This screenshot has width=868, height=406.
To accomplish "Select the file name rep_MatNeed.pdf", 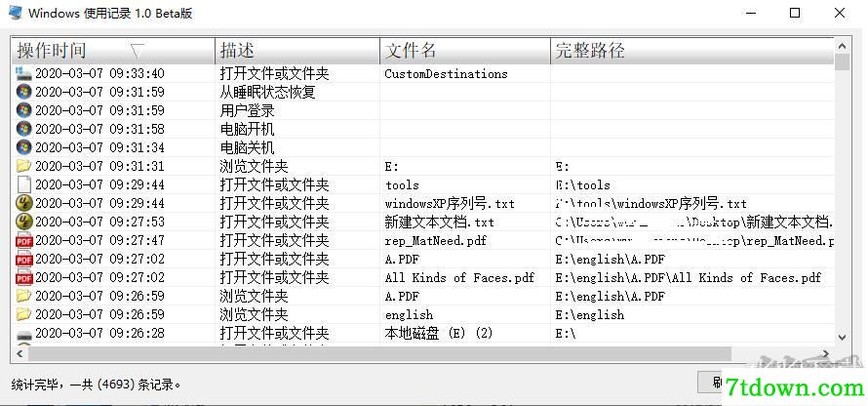I will click(x=435, y=241).
